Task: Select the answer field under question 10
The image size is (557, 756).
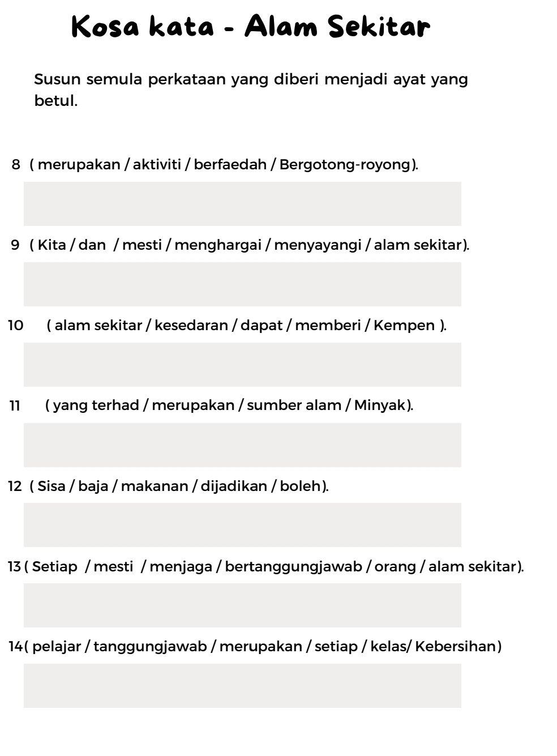Action: [242, 365]
